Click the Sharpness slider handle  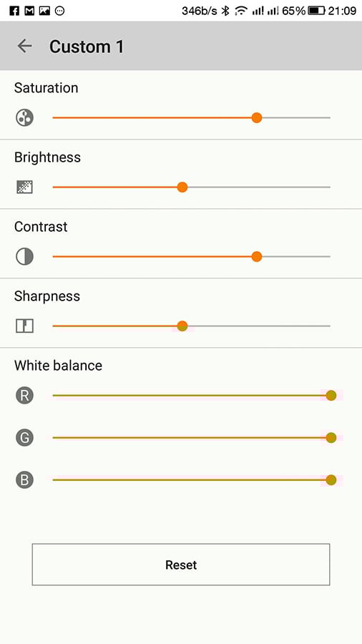182,326
